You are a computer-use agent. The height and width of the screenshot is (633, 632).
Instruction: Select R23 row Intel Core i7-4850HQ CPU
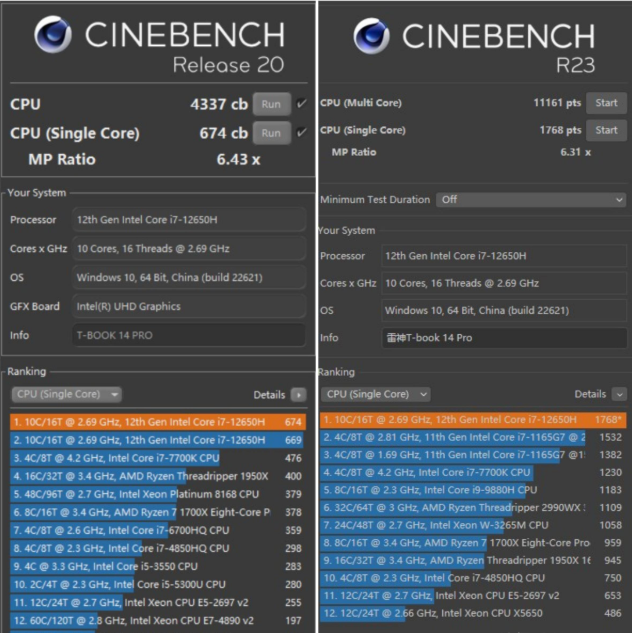click(x=473, y=578)
